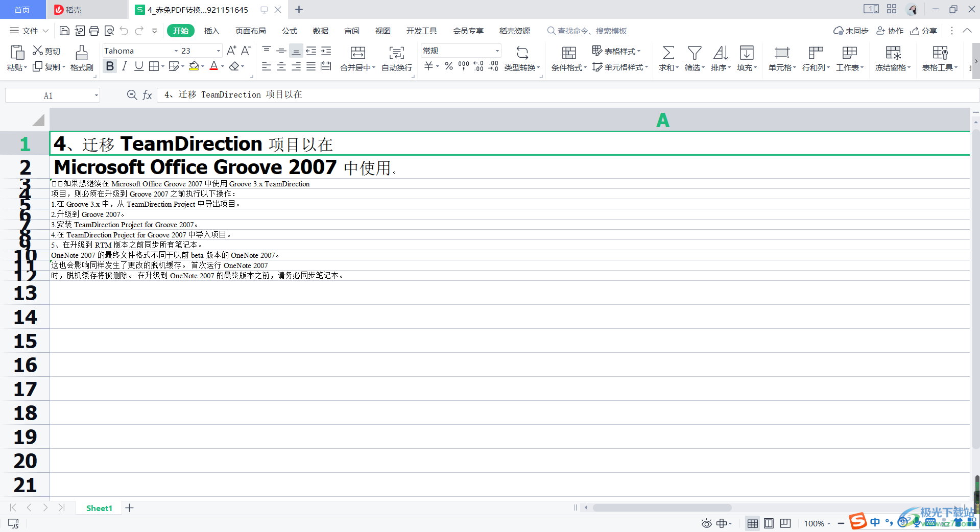980x532 pixels.
Task: Switch to 公式 ribbon tab
Action: point(290,31)
